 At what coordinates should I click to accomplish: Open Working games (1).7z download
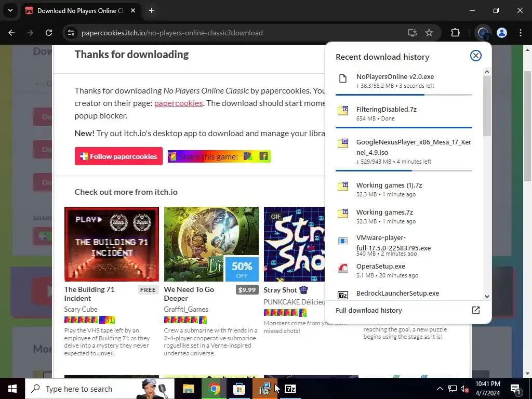[x=404, y=189]
